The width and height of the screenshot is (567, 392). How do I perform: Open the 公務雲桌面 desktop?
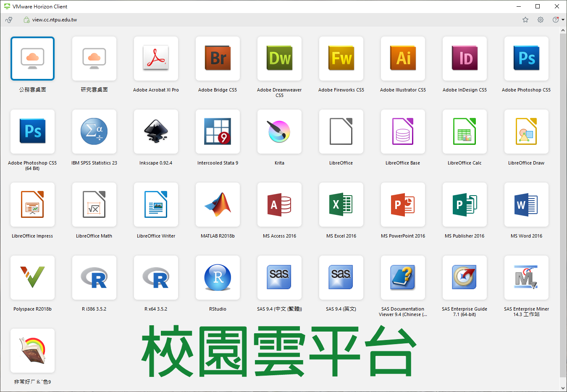click(x=32, y=58)
